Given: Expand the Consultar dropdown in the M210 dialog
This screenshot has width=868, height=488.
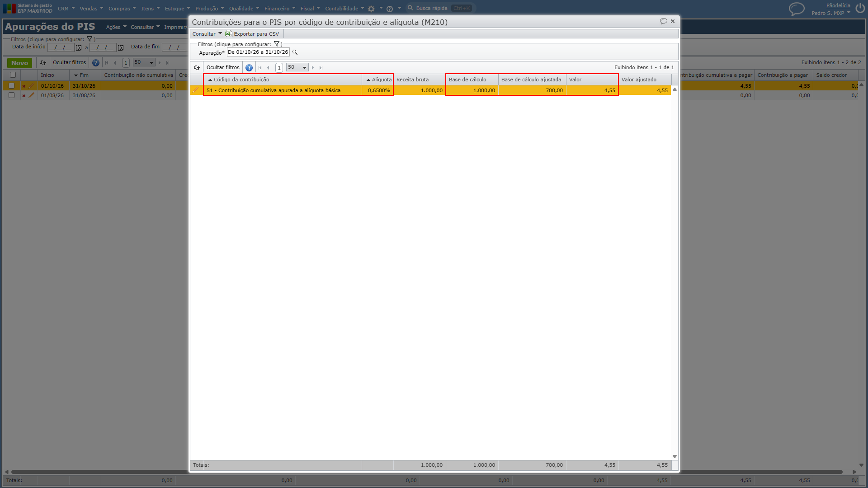Looking at the screenshot, I should pos(207,34).
